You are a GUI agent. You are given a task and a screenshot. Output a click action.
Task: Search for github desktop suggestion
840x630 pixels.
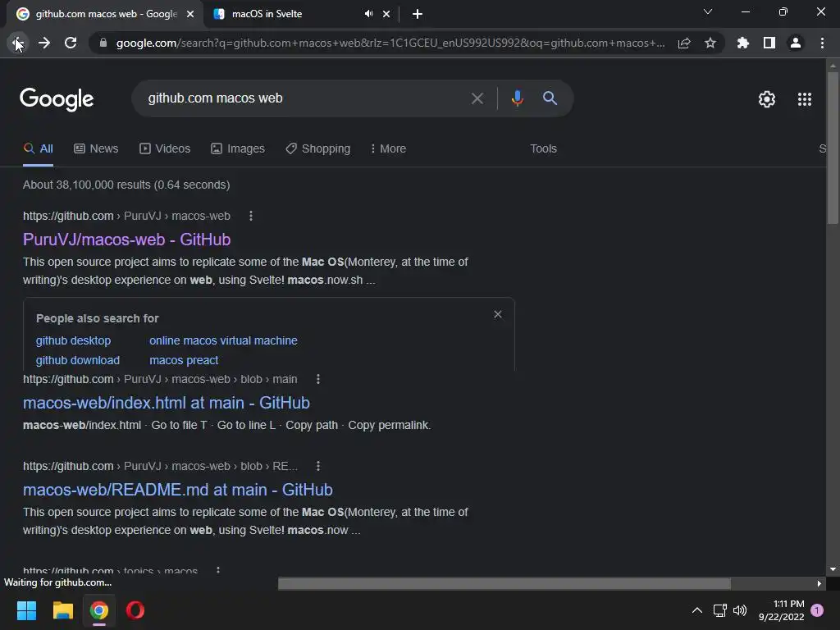pyautogui.click(x=73, y=340)
